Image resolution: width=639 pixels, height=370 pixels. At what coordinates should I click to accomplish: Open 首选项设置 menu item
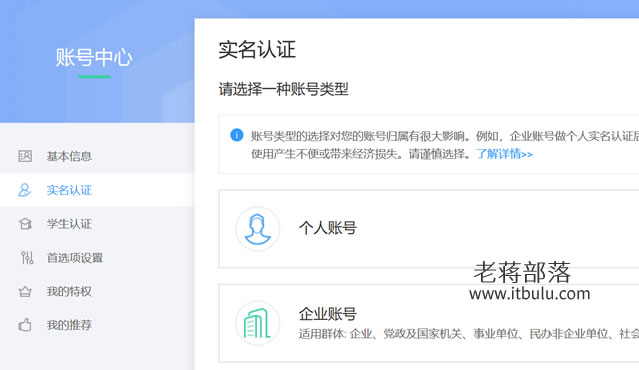coord(97,258)
